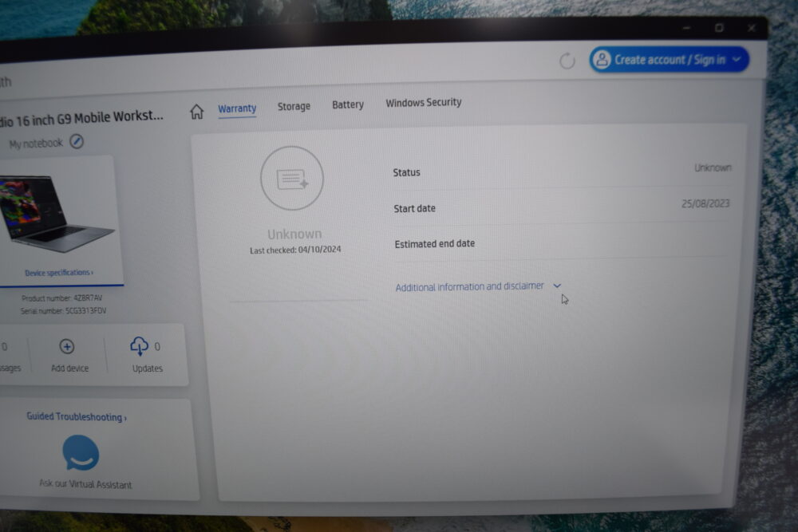The height and width of the screenshot is (532, 798).
Task: Click the Add device label
Action: (x=69, y=368)
